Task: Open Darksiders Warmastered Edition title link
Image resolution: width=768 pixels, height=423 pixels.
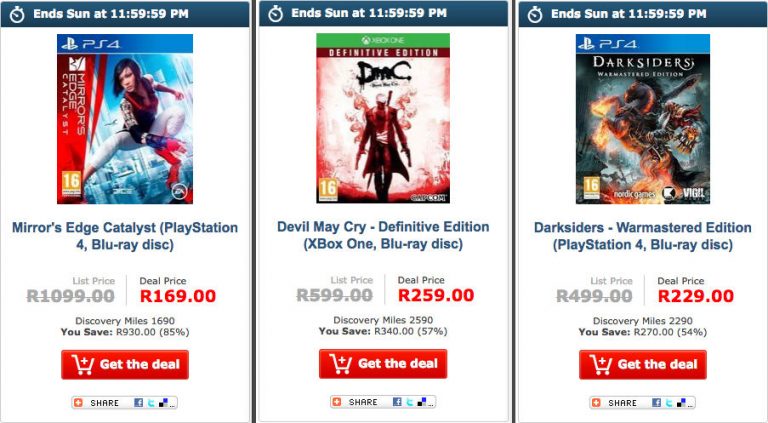Action: tap(643, 236)
